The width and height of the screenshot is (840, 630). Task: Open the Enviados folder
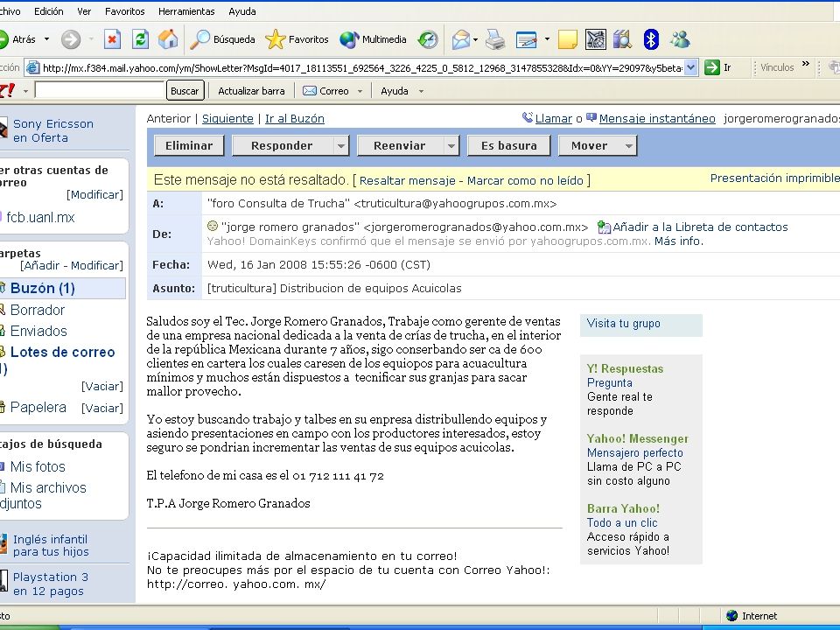click(x=38, y=331)
